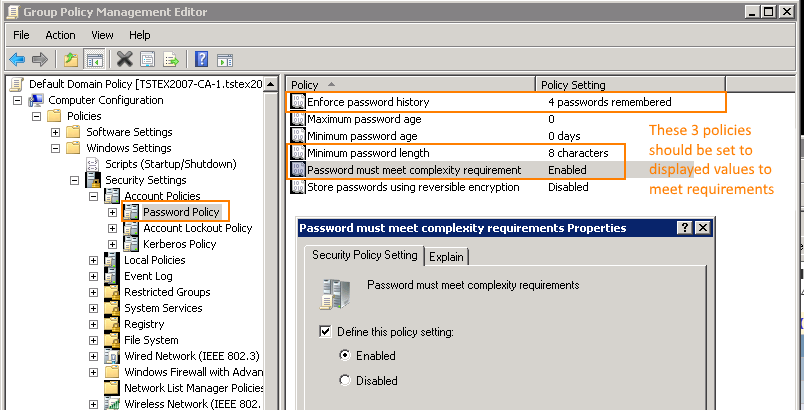The image size is (804, 410).
Task: Click the Forward arrow toolbar icon
Action: [39, 59]
